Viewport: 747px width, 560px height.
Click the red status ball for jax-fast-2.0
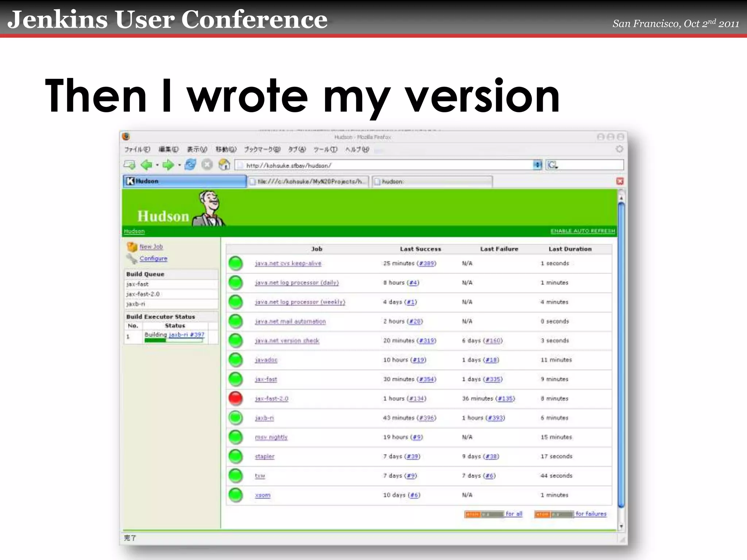click(x=236, y=398)
